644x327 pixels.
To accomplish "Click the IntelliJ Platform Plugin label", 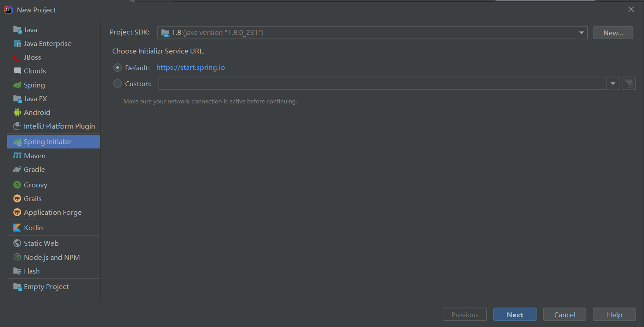I will [x=59, y=126].
